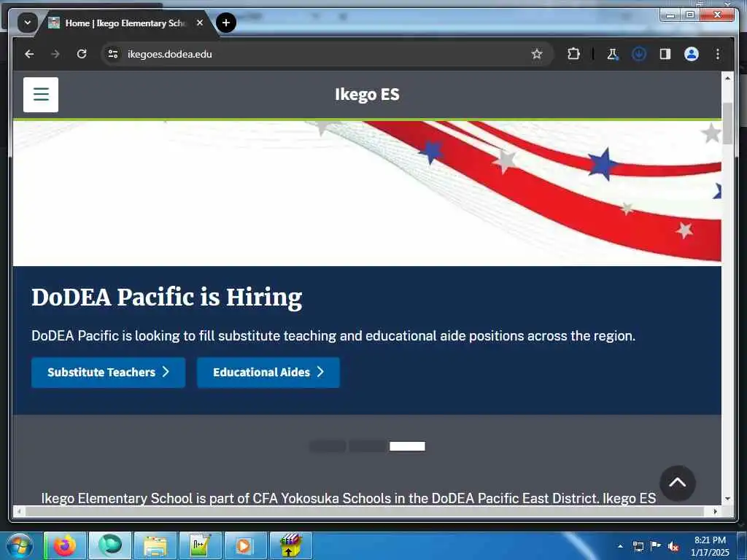Reload the Ikego ES page
This screenshot has width=747, height=560.
(82, 54)
